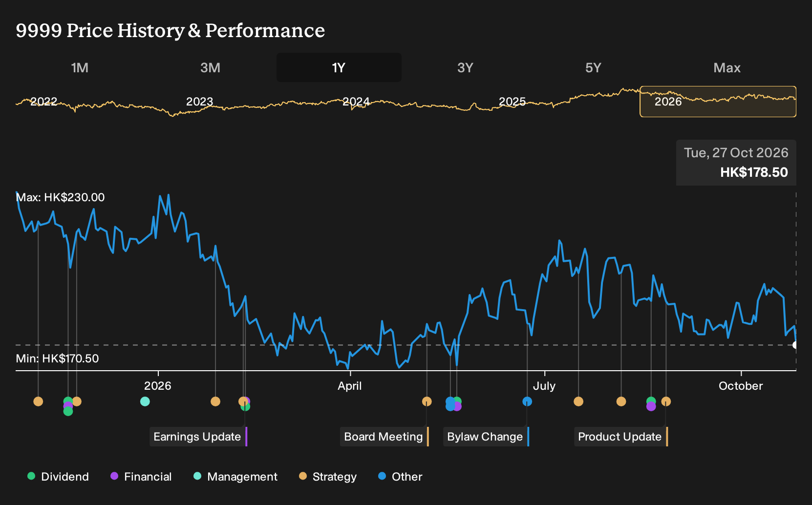Open the 3Y price history tab
This screenshot has height=505, width=812.
[465, 68]
